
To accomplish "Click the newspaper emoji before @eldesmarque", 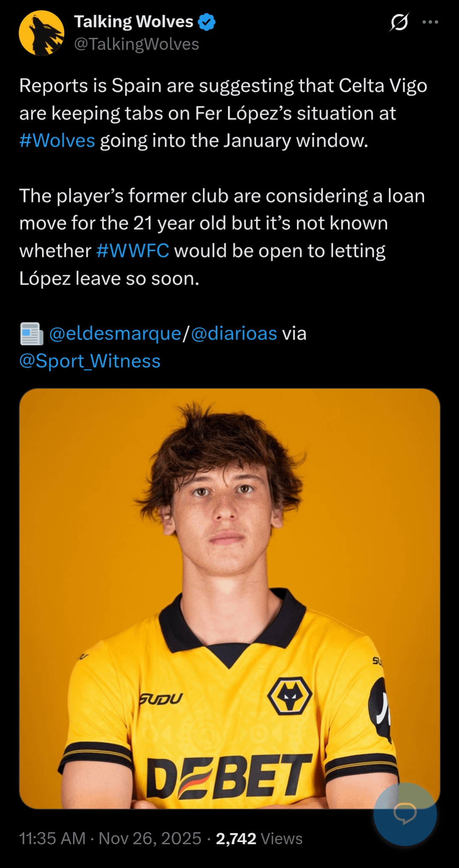I will (31, 334).
